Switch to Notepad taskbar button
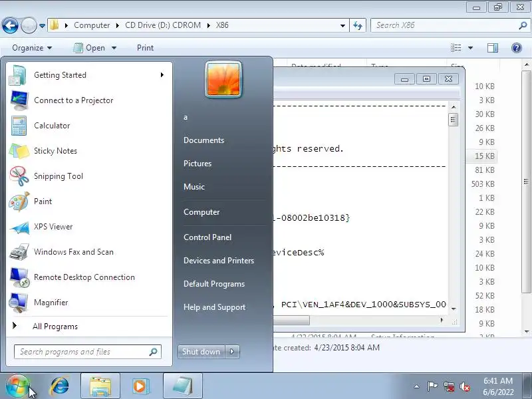 [183, 386]
